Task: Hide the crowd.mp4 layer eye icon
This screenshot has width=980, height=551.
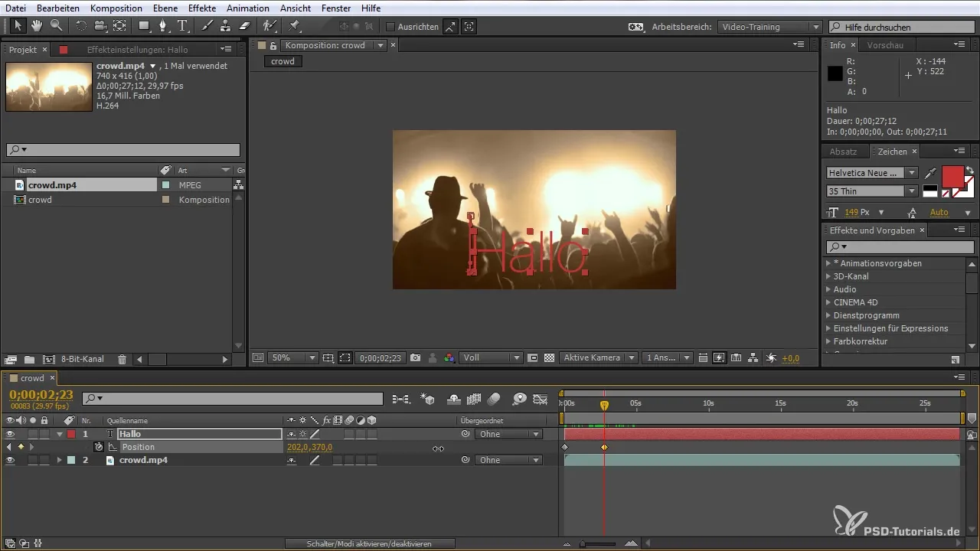Action: point(10,460)
